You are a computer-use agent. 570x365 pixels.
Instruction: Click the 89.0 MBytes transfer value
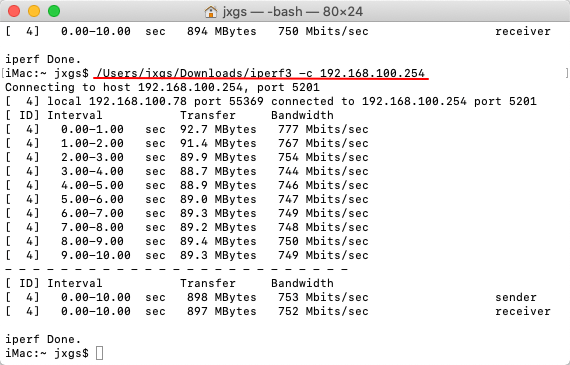pos(218,199)
